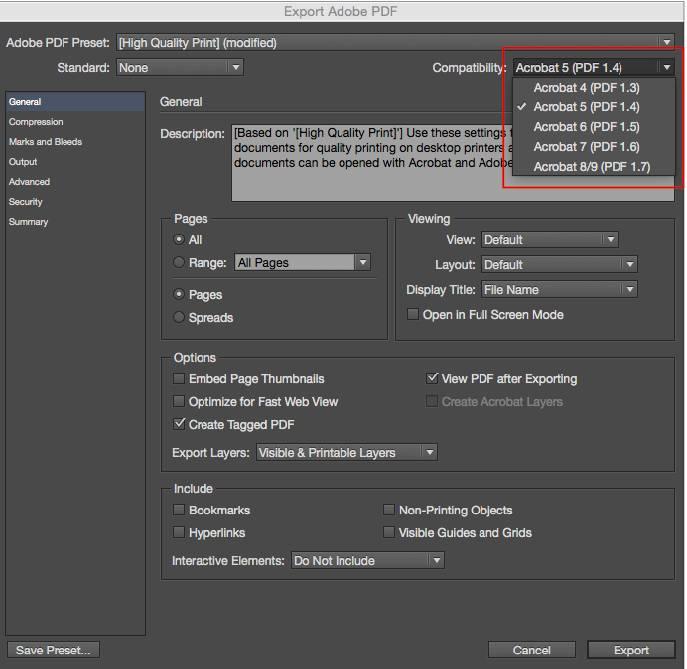The width and height of the screenshot is (687, 669).
Task: Check Visible Guides and Grids
Action: click(x=389, y=532)
